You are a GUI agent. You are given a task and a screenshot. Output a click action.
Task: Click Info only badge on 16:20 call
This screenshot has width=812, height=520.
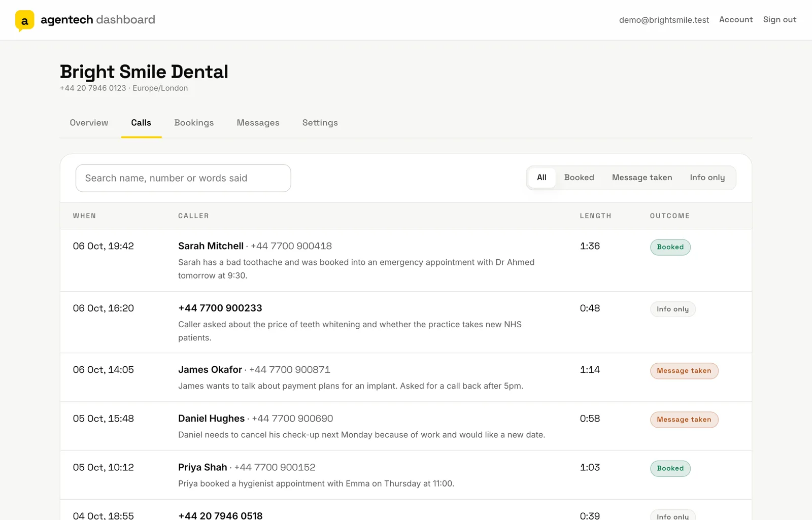click(x=673, y=309)
